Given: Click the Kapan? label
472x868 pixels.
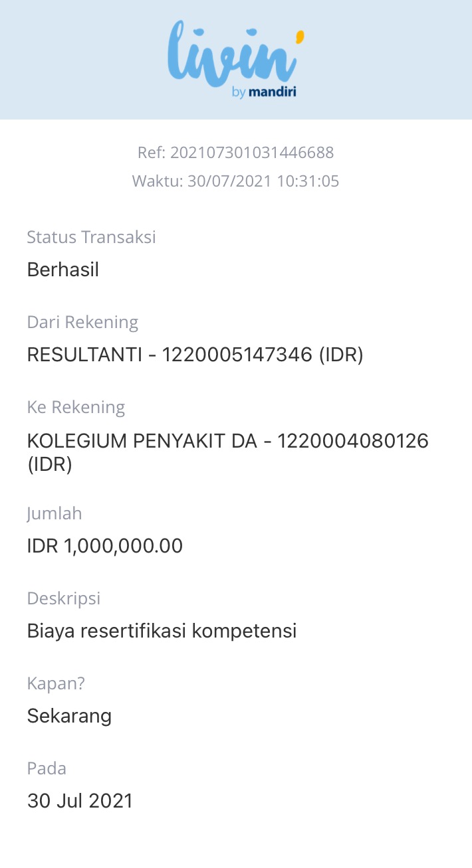Looking at the screenshot, I should pyautogui.click(x=56, y=683).
